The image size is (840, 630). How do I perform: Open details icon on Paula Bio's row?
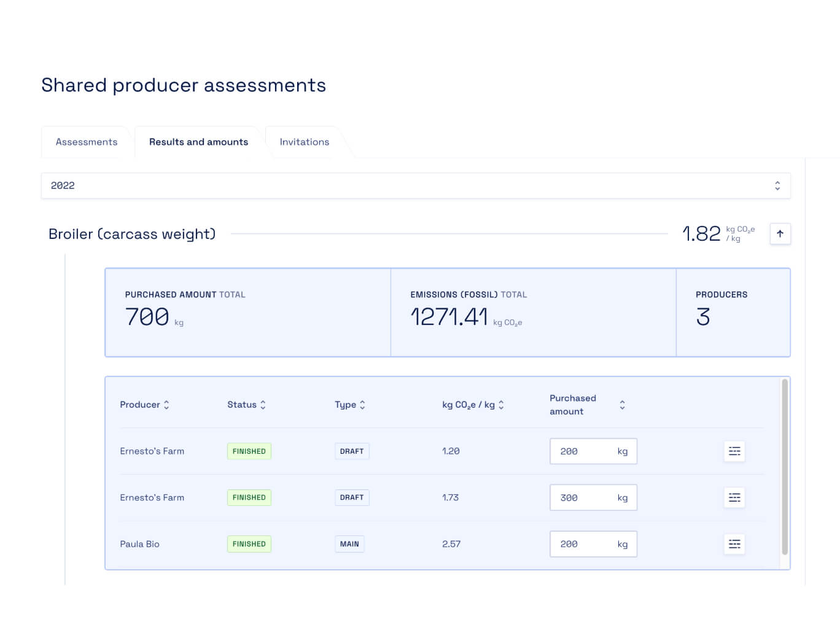(734, 544)
